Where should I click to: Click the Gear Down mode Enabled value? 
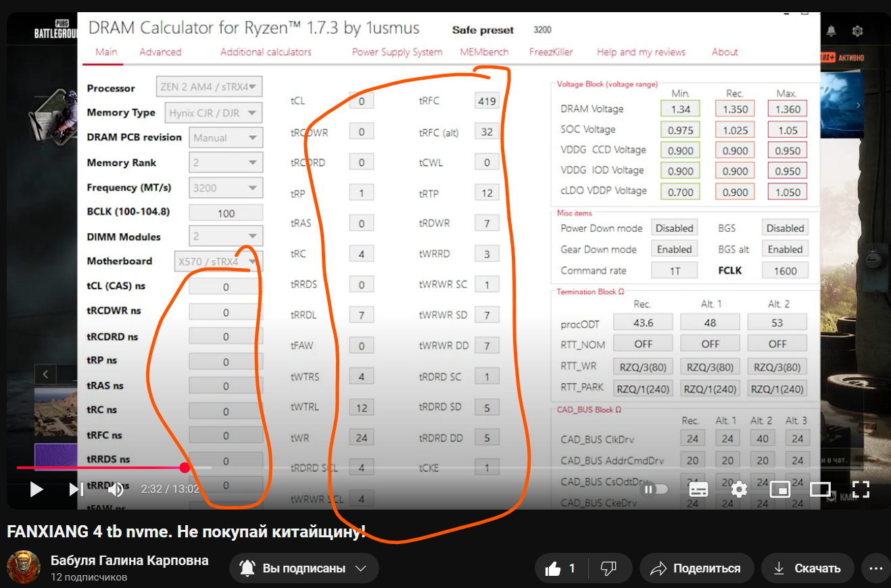coord(675,249)
